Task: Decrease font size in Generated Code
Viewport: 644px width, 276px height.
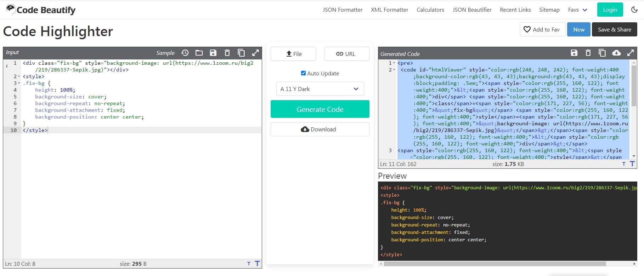Action: click(x=624, y=164)
